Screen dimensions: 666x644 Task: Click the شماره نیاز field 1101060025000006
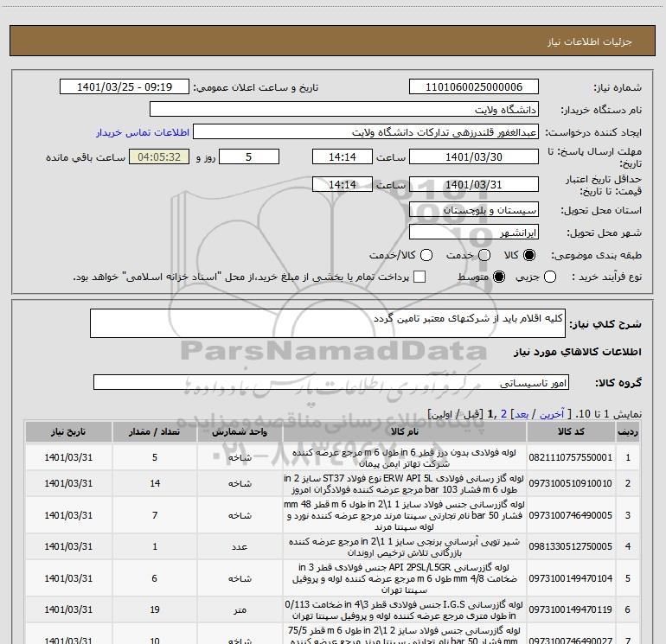point(474,87)
